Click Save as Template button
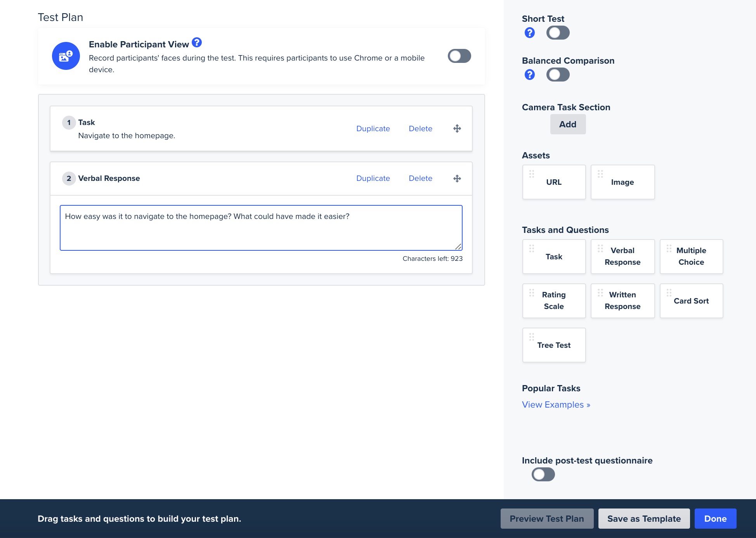Screen dimensions: 756x538 (x=644, y=519)
